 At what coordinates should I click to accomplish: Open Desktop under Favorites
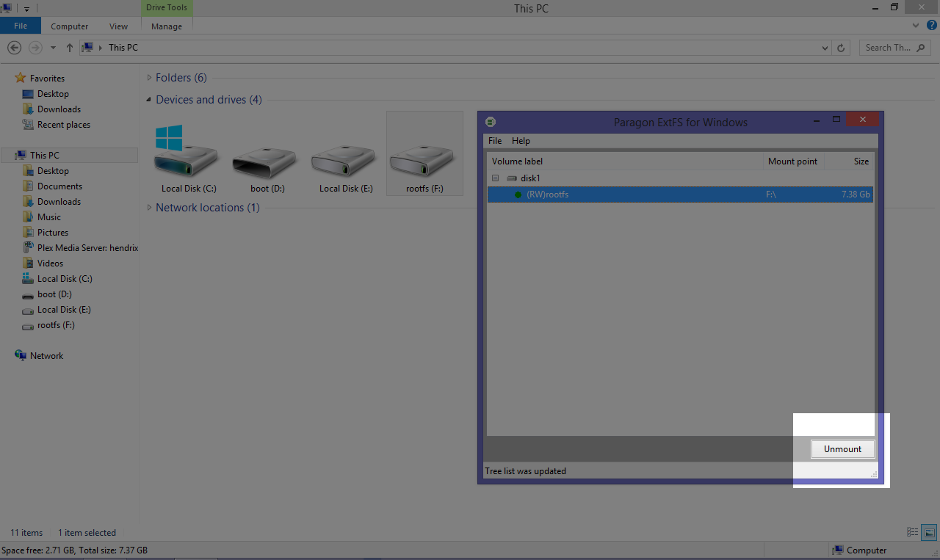(53, 94)
